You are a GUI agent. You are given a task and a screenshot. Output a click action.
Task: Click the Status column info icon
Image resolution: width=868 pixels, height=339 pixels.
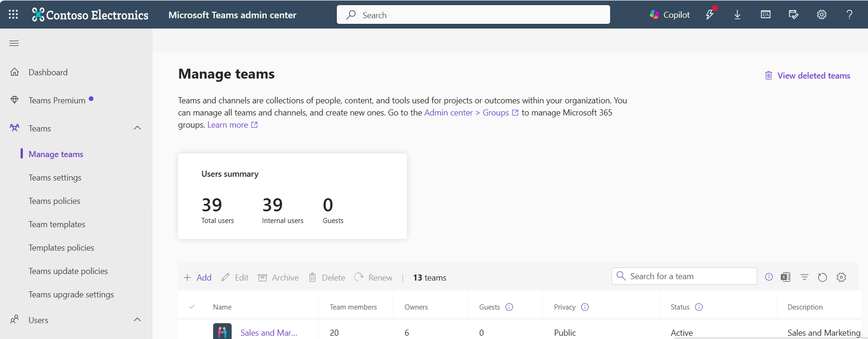tap(699, 307)
